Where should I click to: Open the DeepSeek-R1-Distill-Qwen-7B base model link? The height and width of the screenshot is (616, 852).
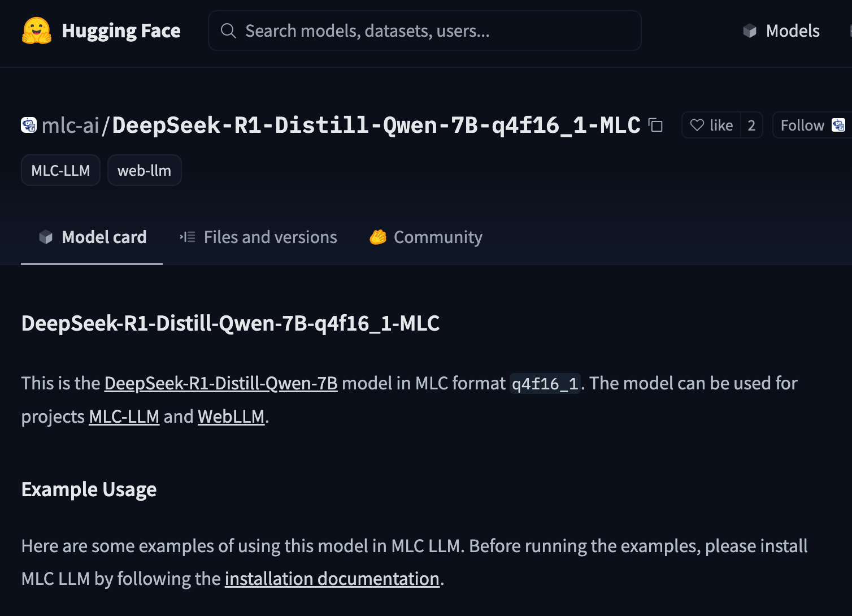click(x=221, y=383)
